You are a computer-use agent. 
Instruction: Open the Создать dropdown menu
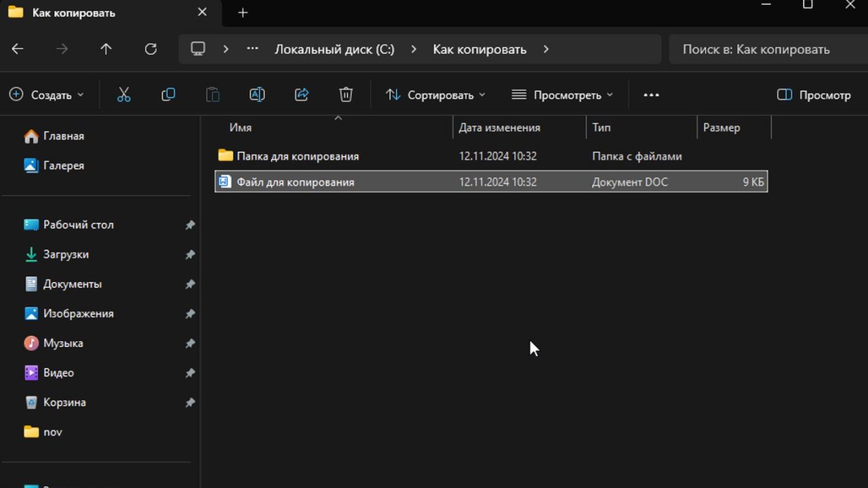pos(47,95)
